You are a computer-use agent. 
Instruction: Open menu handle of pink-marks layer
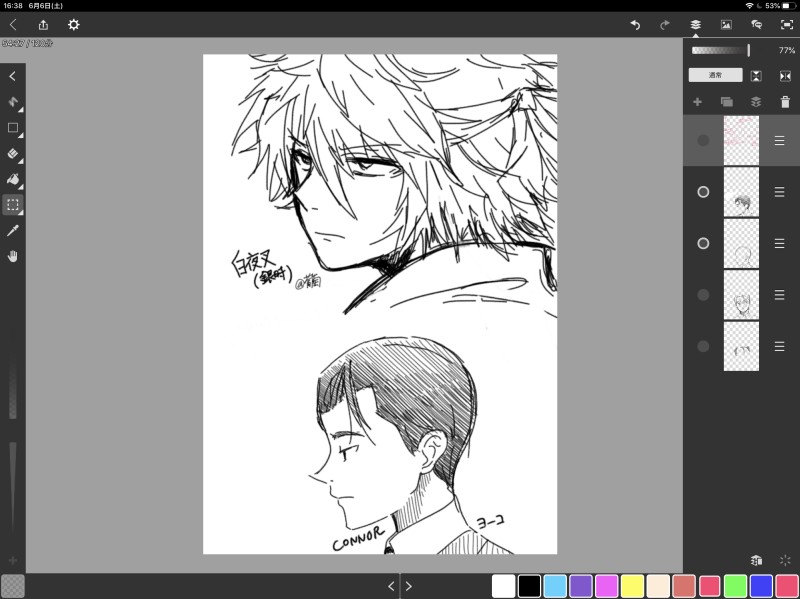point(779,140)
